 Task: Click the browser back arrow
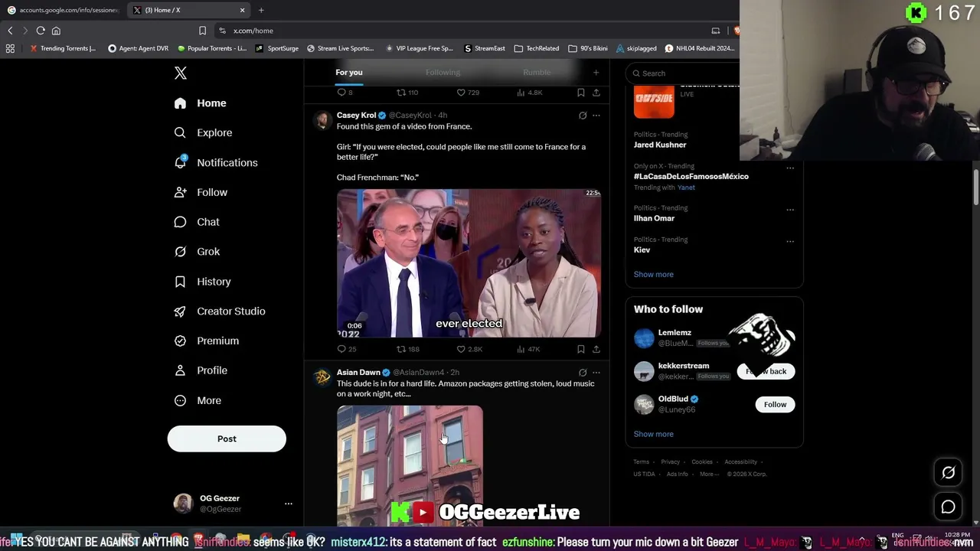[10, 31]
